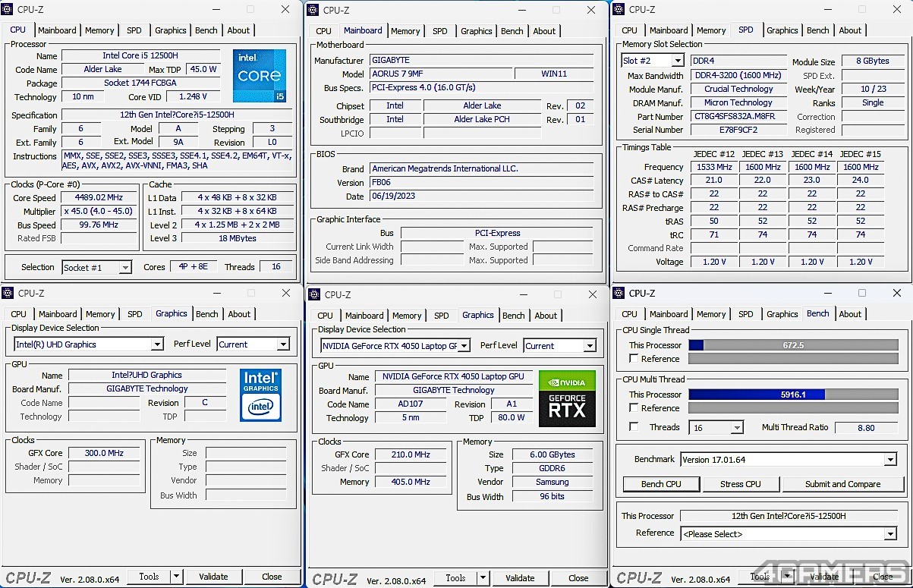Click the motherboard Model field AORUS 7 9MF
The image size is (913, 588).
click(439, 74)
